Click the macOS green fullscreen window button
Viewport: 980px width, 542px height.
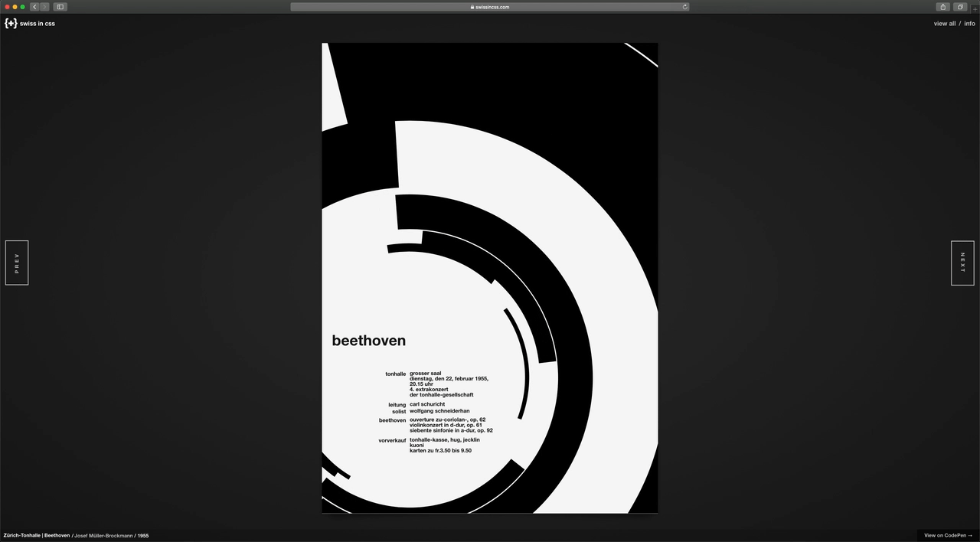[x=22, y=7]
